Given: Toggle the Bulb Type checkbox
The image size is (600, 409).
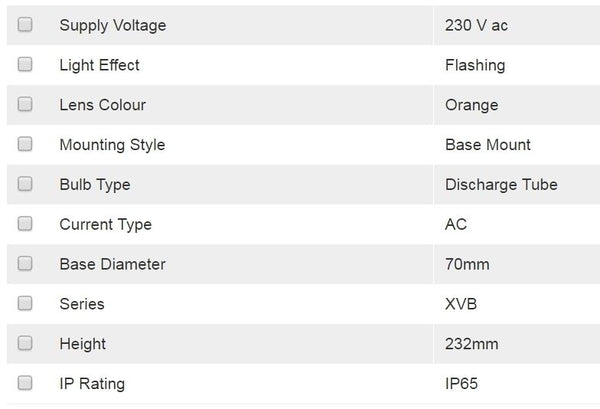Looking at the screenshot, I should coord(25,184).
